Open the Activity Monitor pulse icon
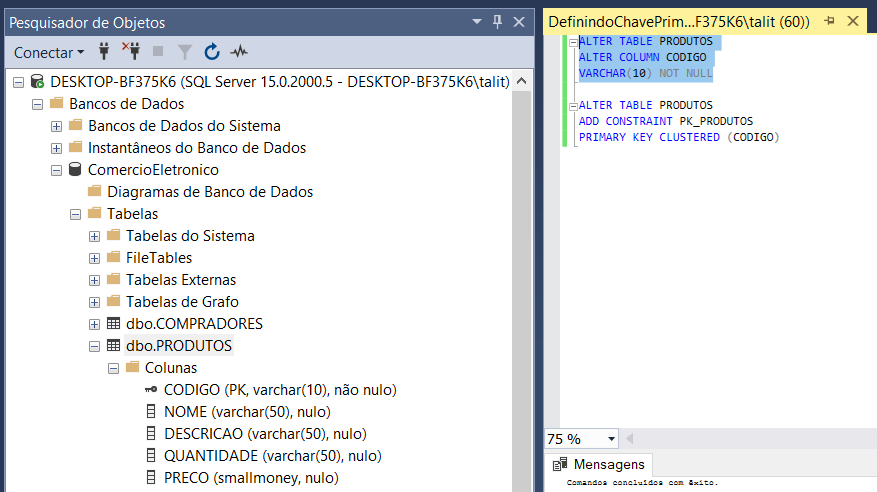 tap(239, 52)
